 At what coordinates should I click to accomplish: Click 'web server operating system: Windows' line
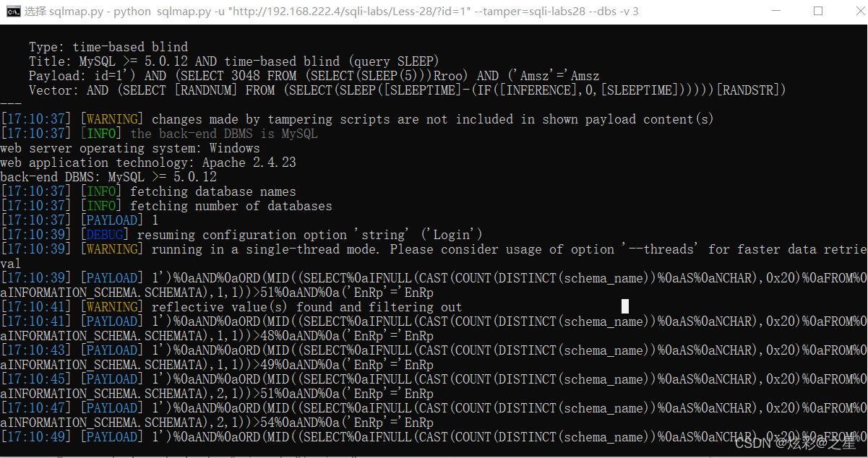[130, 148]
